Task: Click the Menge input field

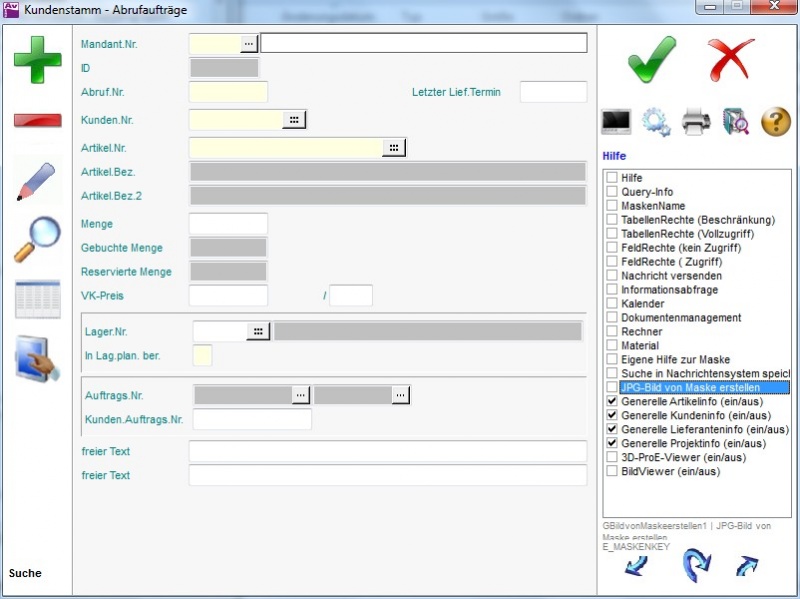Action: (x=228, y=224)
